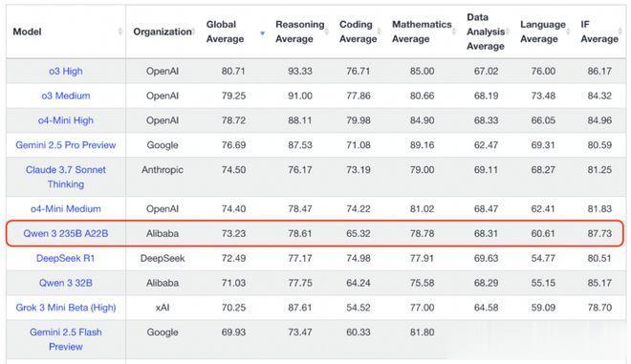Sort by Language Average column icon

pos(568,32)
